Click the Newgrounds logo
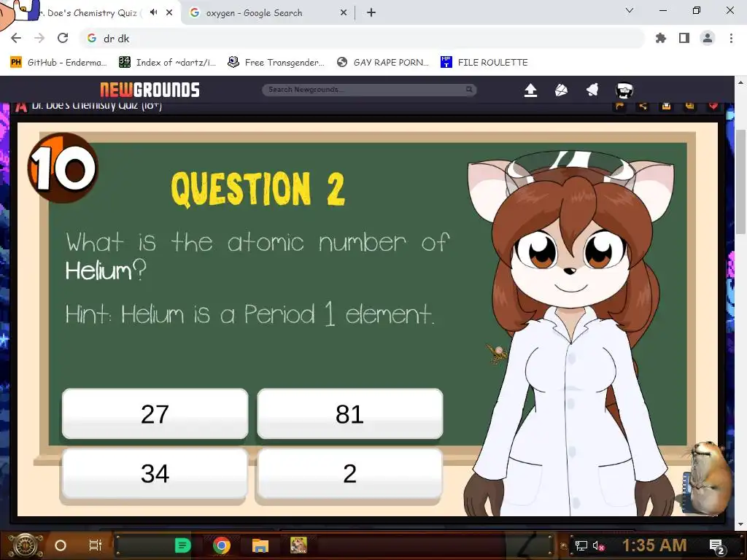The height and width of the screenshot is (560, 747). point(150,90)
